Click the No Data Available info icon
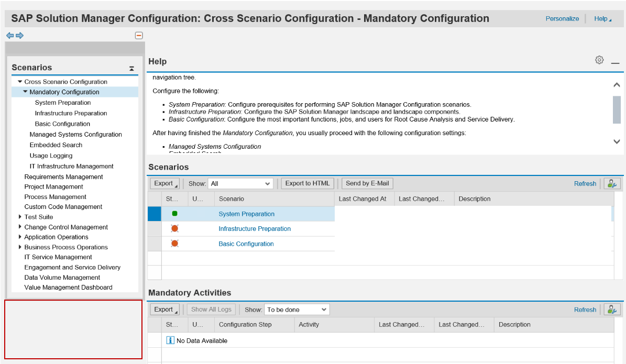 pyautogui.click(x=170, y=340)
